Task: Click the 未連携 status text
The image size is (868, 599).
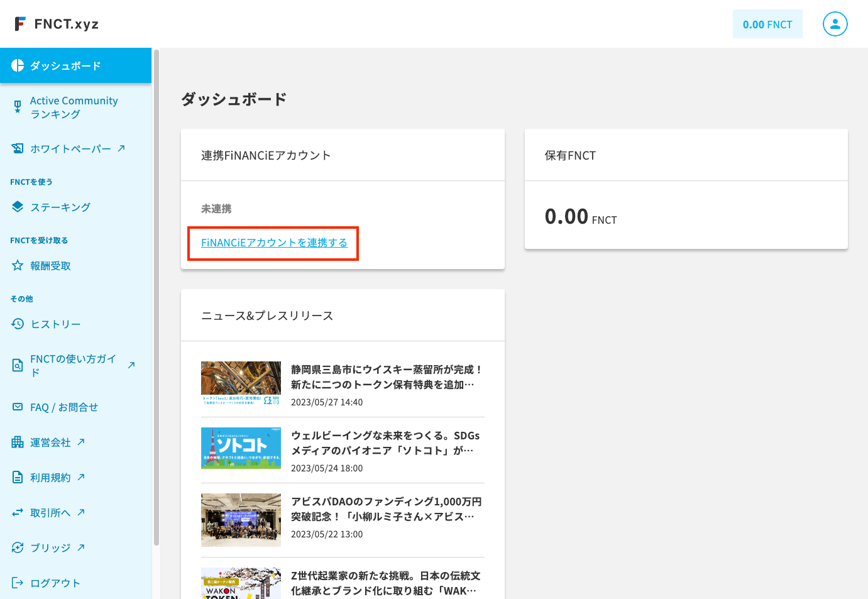Action: tap(216, 209)
